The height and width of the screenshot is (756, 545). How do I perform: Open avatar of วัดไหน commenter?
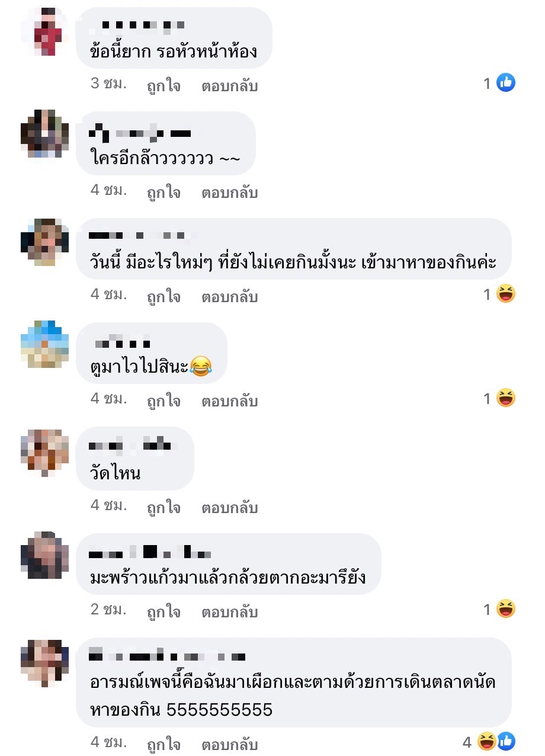point(45,453)
